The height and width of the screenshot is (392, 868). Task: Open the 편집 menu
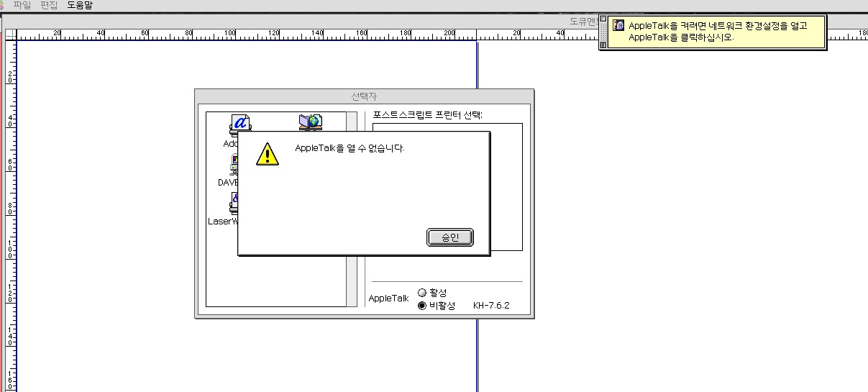[49, 5]
